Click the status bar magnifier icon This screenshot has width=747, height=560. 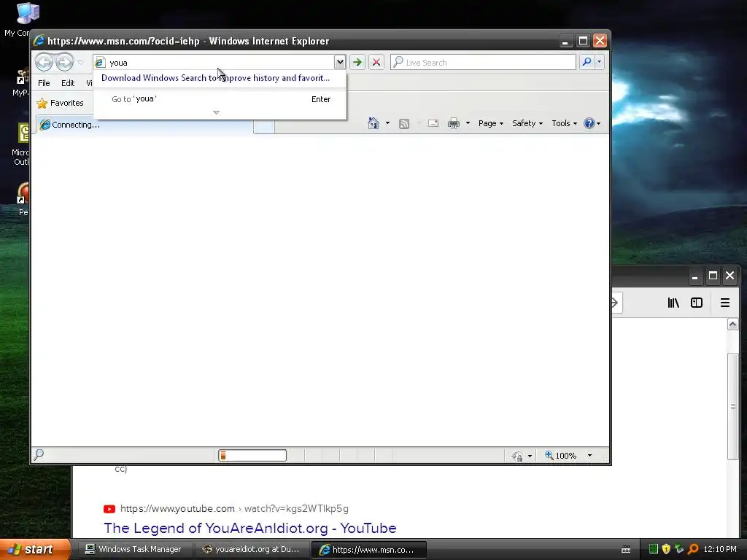click(39, 455)
